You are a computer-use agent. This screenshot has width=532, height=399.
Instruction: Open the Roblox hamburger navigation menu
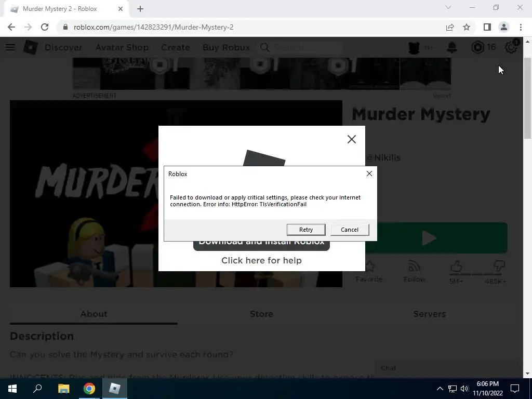click(x=10, y=47)
